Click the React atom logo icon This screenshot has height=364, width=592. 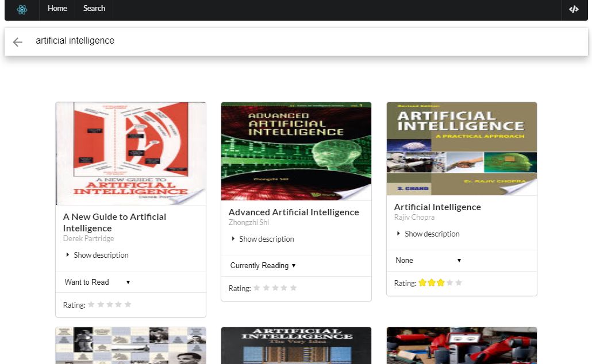tap(22, 9)
